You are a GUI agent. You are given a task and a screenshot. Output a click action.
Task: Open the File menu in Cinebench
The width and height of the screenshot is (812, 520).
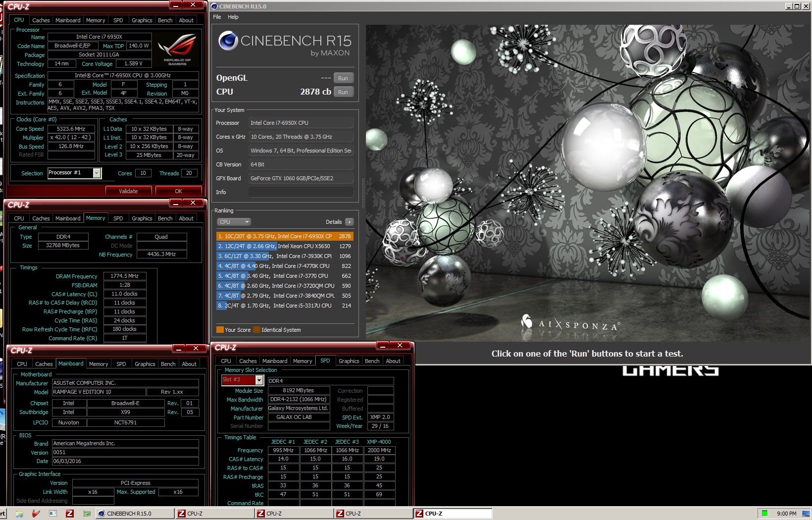(x=217, y=17)
